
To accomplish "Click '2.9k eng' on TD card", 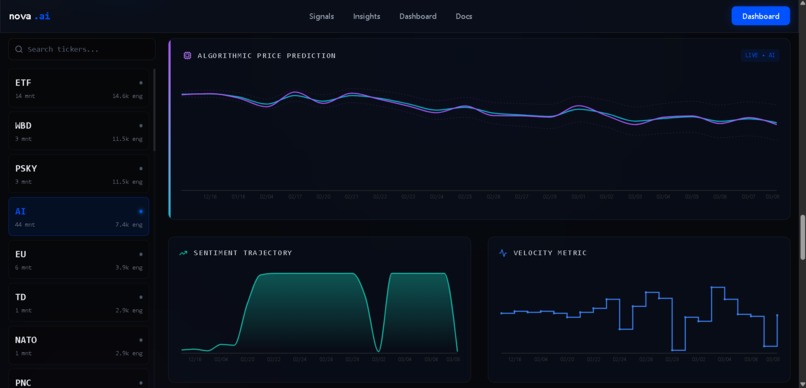I will (x=129, y=310).
